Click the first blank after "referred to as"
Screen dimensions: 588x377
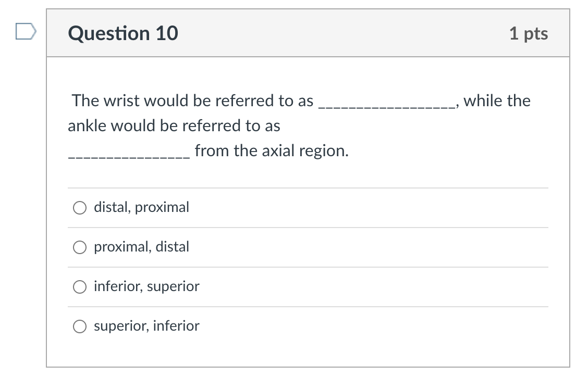tap(385, 104)
